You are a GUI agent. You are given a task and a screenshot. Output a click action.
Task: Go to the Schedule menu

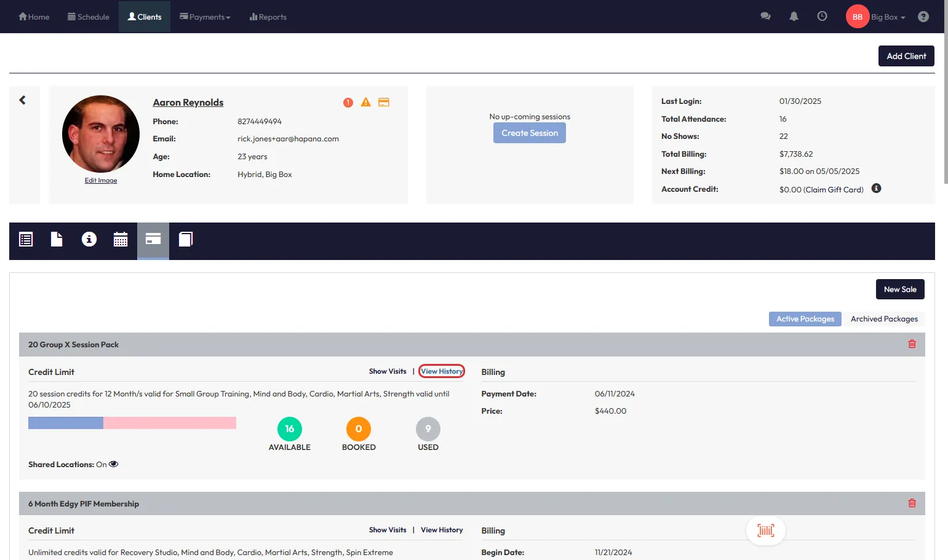[x=89, y=17]
